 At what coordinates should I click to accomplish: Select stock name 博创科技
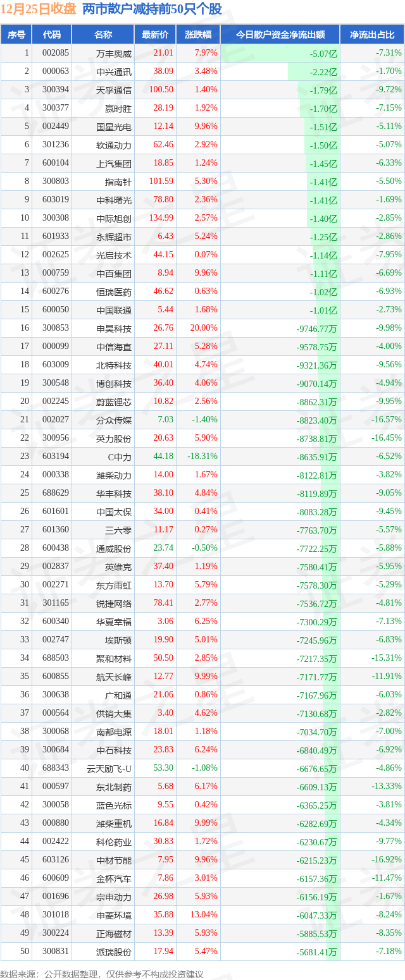pyautogui.click(x=114, y=383)
